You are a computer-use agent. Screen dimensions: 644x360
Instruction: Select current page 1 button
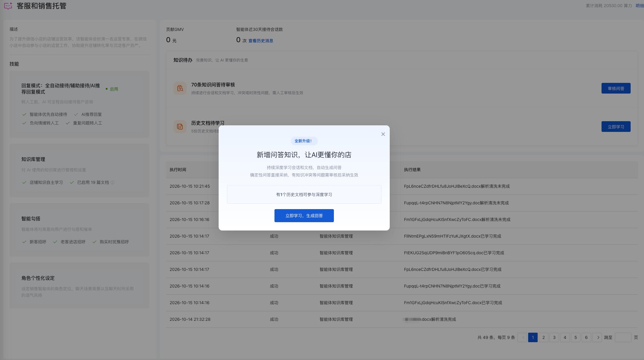(533, 337)
